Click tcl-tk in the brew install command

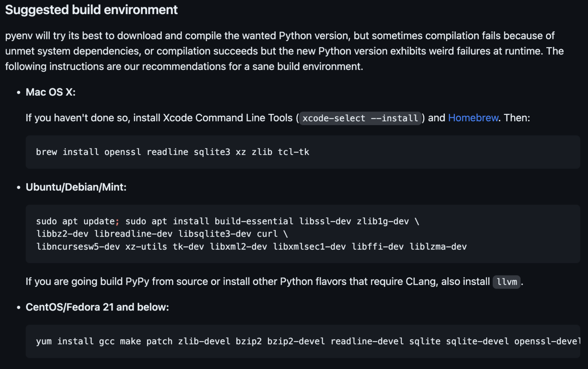pyautogui.click(x=294, y=152)
